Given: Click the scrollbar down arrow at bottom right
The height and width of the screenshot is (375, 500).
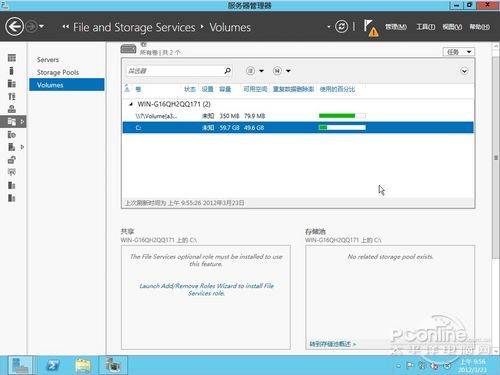Looking at the screenshot, I should 496,351.
